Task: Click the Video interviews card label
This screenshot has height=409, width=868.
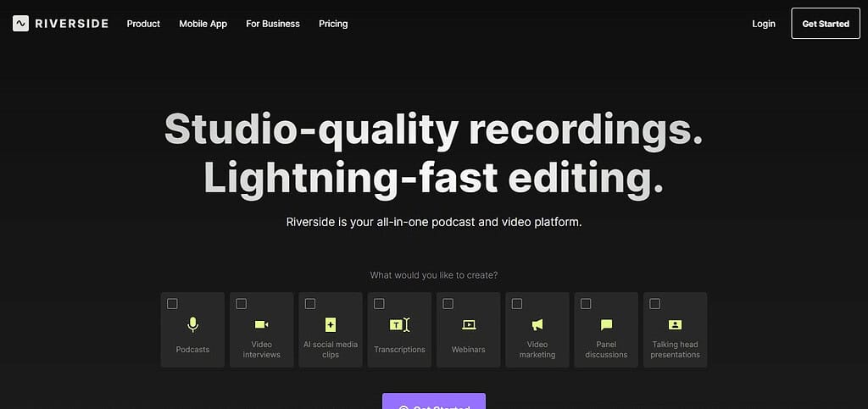Action: click(x=261, y=350)
